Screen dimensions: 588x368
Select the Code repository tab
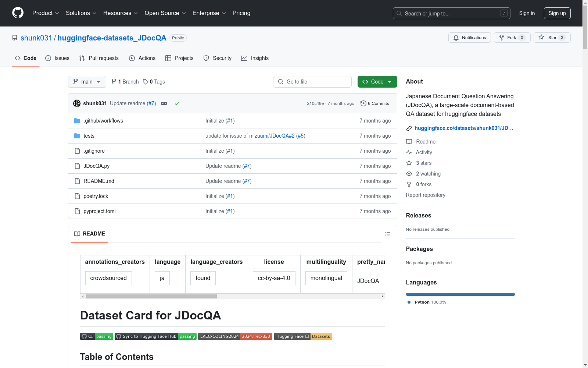(x=26, y=58)
